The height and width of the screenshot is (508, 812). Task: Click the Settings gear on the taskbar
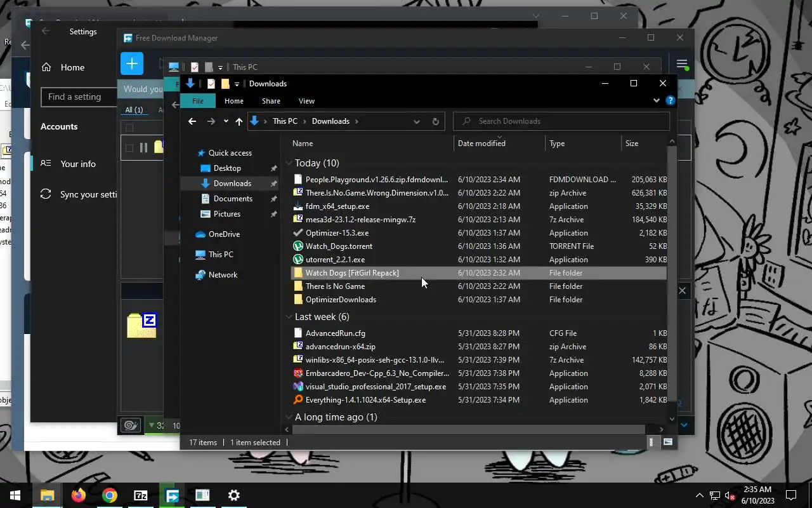tap(234, 495)
